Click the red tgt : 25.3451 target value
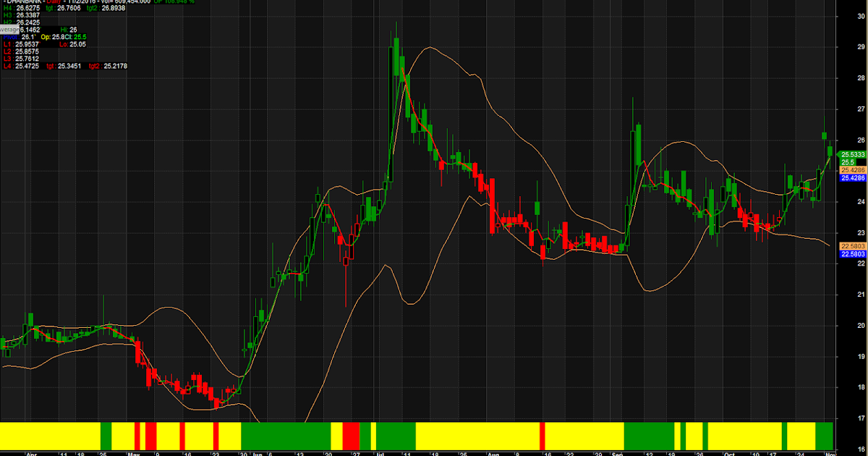This screenshot has height=456, width=868. [64, 66]
